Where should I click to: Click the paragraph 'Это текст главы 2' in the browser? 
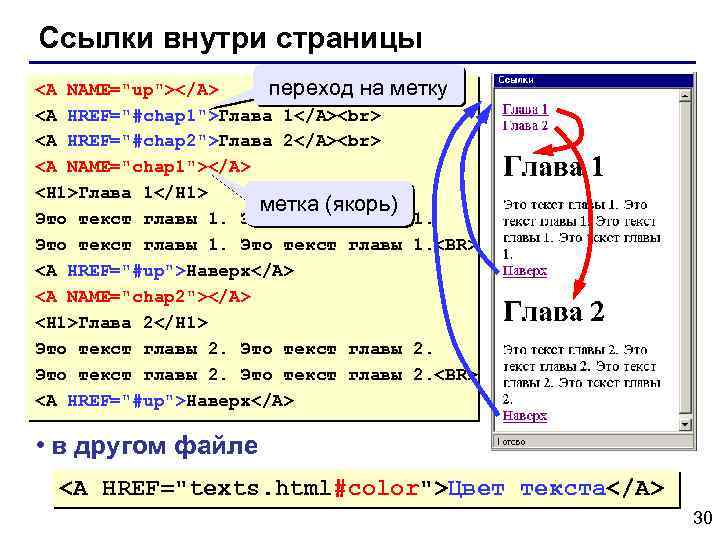tap(582, 374)
